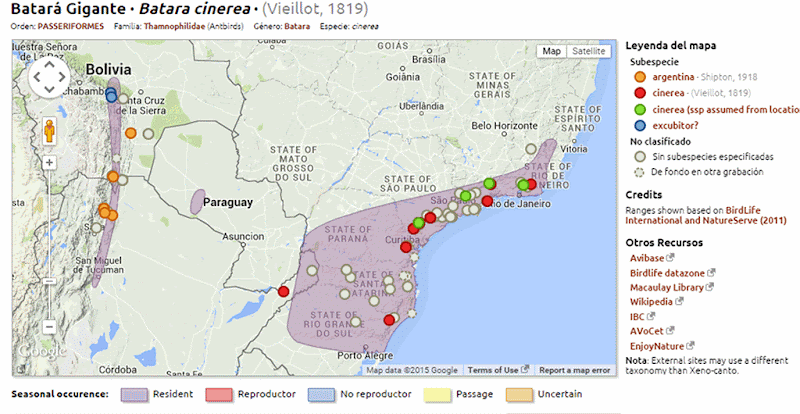
Task: Open BirdLife International and NatureServe credit link
Action: pyautogui.click(x=706, y=215)
